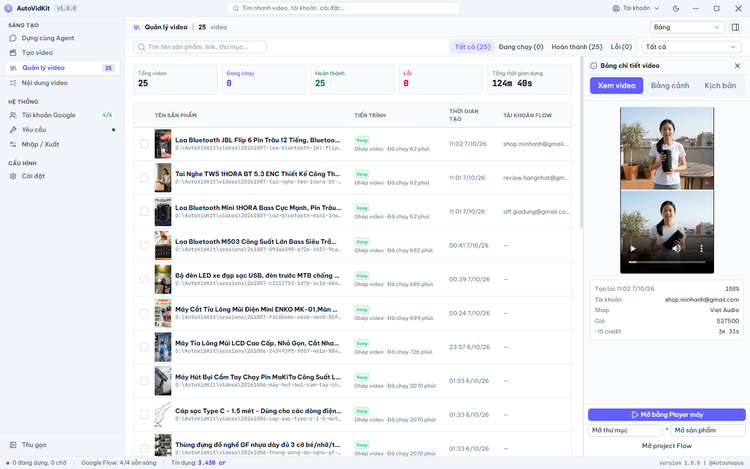750x469 pixels.
Task: Click Google Flow 4/4 sẵn sàng status
Action: tap(119, 463)
